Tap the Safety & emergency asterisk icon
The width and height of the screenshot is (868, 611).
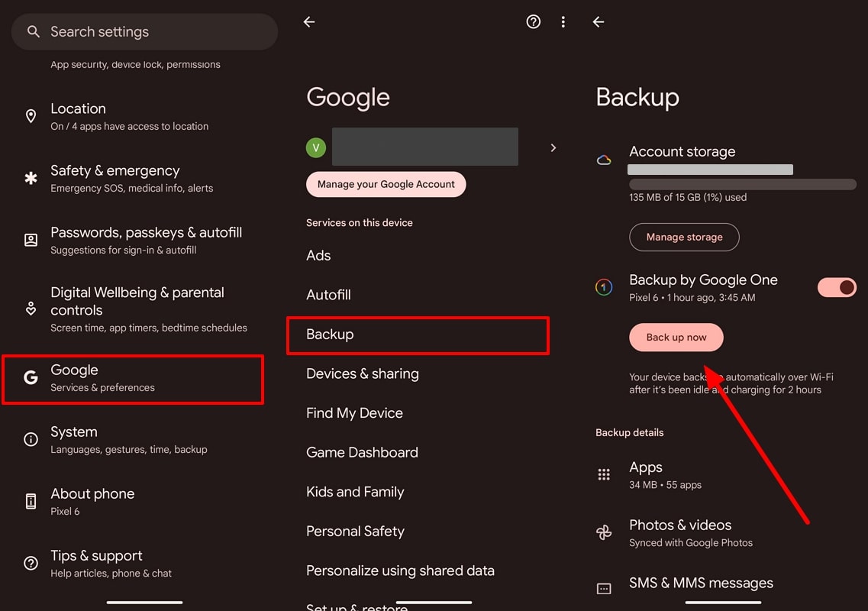click(31, 178)
